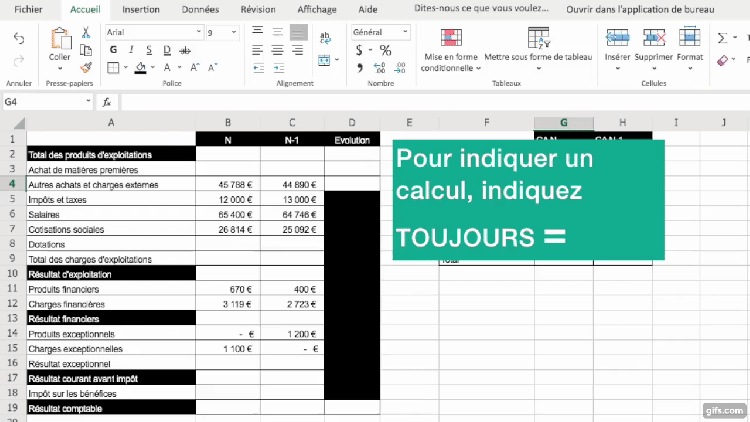Open the font size dropdown
Screen dimensions: 750x422
point(220,32)
